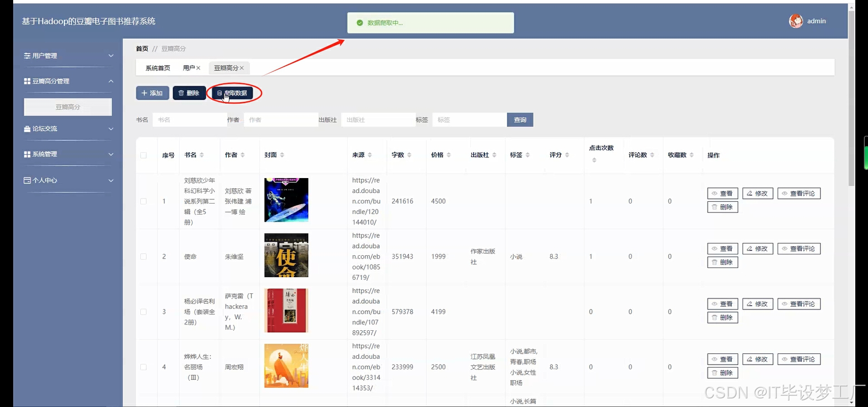868x407 pixels.
Task: Click 查看评论 for row 3
Action: coord(799,304)
